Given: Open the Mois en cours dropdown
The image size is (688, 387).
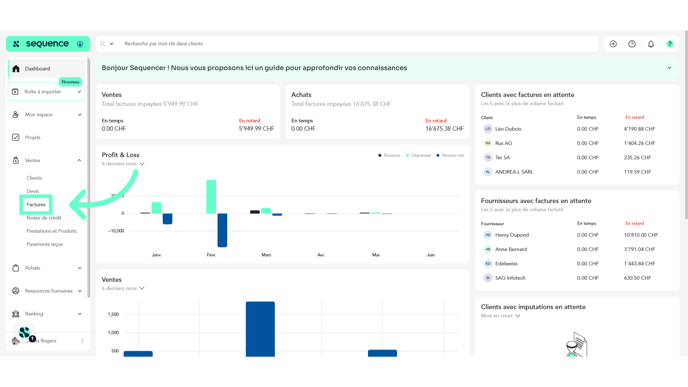Looking at the screenshot, I should click(501, 316).
